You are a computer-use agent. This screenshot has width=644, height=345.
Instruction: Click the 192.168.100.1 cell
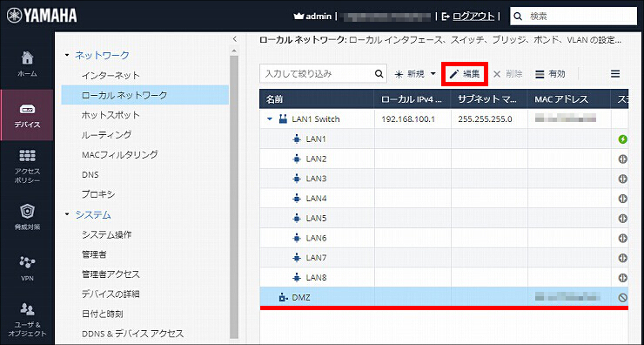point(413,119)
